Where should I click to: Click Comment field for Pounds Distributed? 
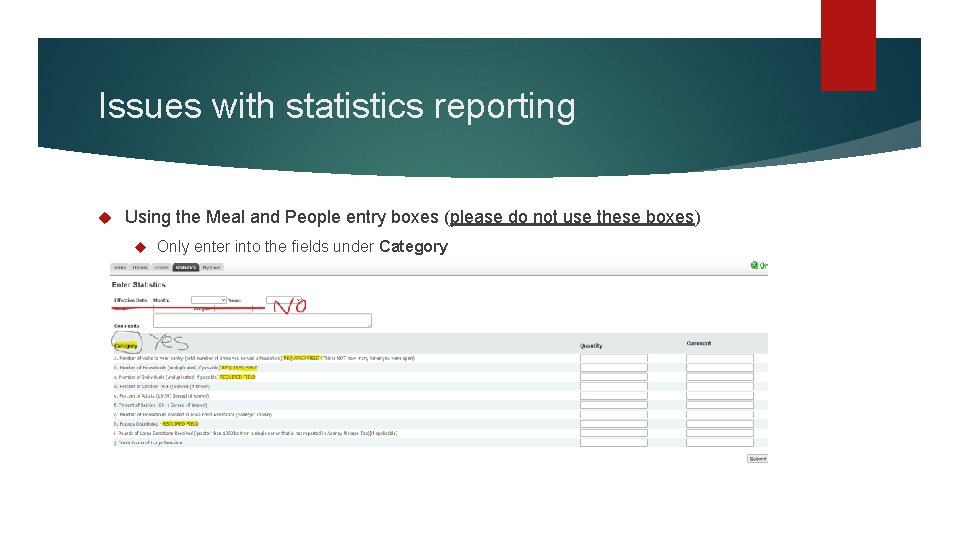pos(719,424)
